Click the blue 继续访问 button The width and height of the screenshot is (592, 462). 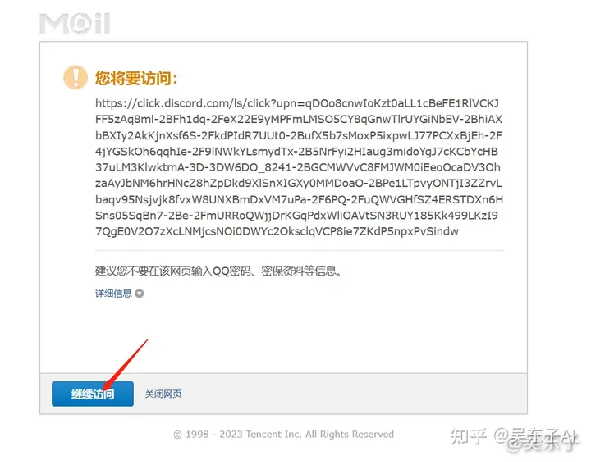pos(93,394)
